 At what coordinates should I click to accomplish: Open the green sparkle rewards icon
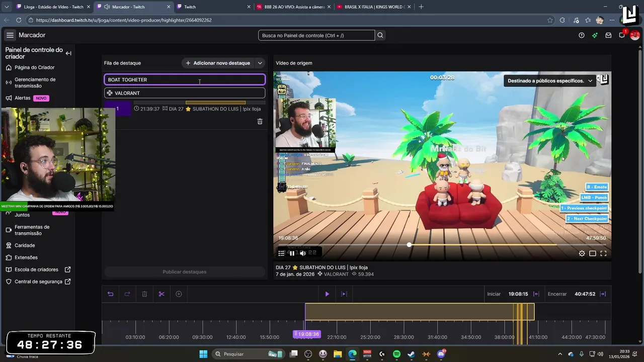(595, 35)
